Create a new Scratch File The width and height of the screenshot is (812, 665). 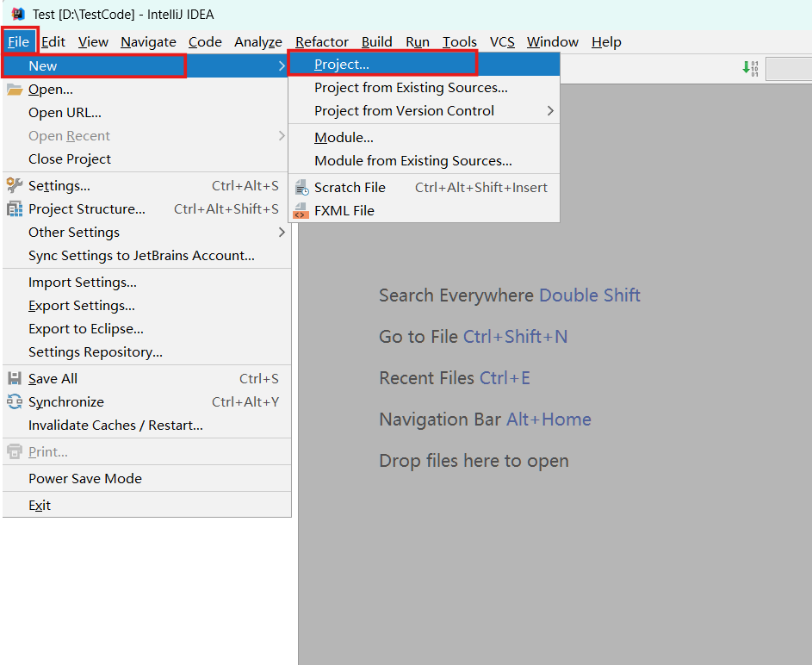(x=424, y=188)
